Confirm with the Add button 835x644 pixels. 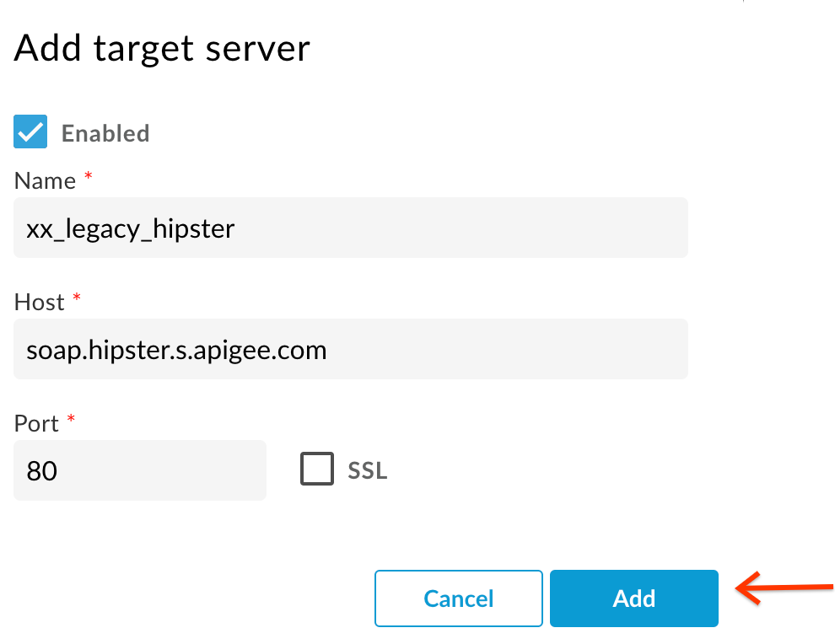(633, 598)
